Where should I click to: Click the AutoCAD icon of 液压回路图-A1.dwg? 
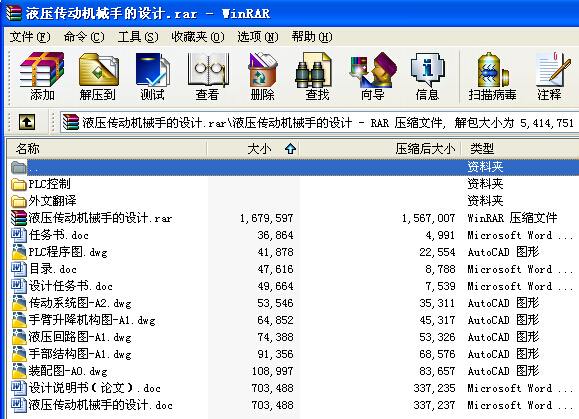(19, 337)
